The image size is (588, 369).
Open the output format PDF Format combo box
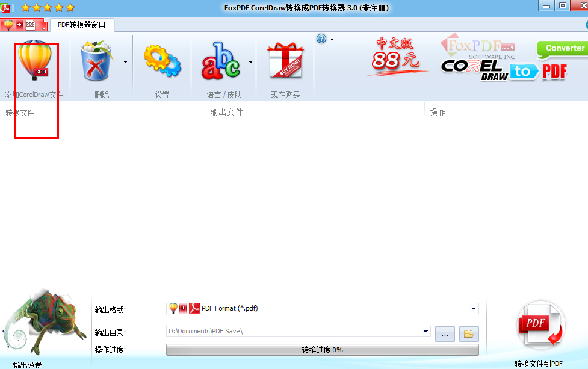click(323, 308)
